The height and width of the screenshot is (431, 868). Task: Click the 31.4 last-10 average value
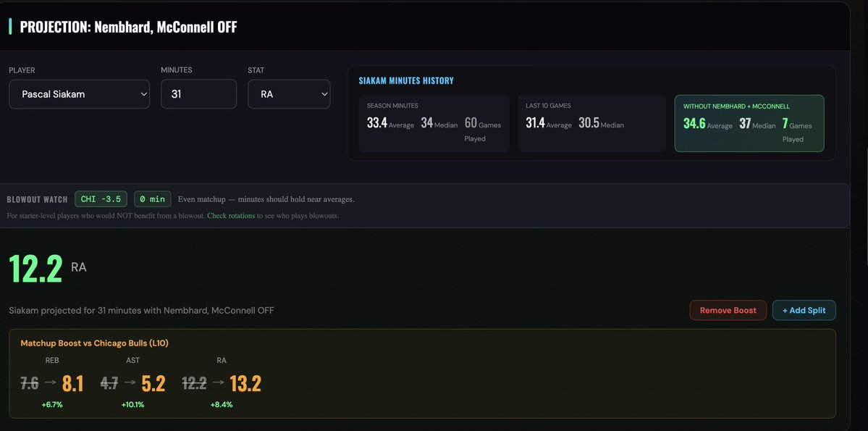(535, 123)
